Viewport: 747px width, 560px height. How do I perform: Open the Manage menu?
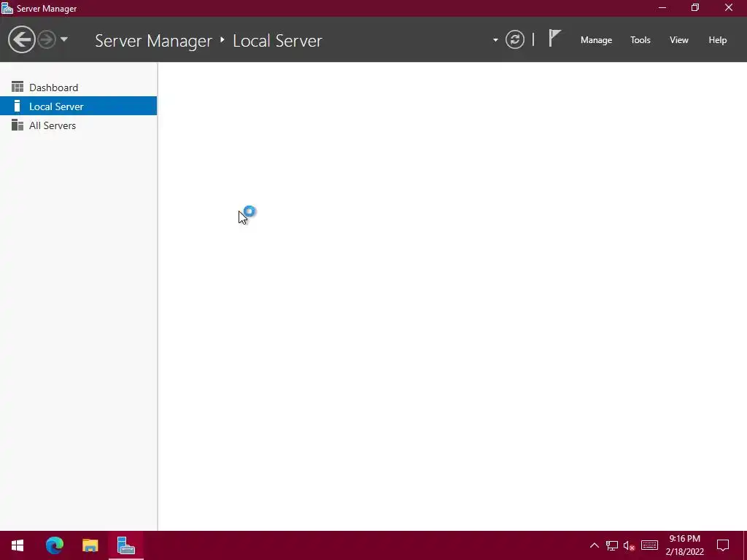(596, 40)
